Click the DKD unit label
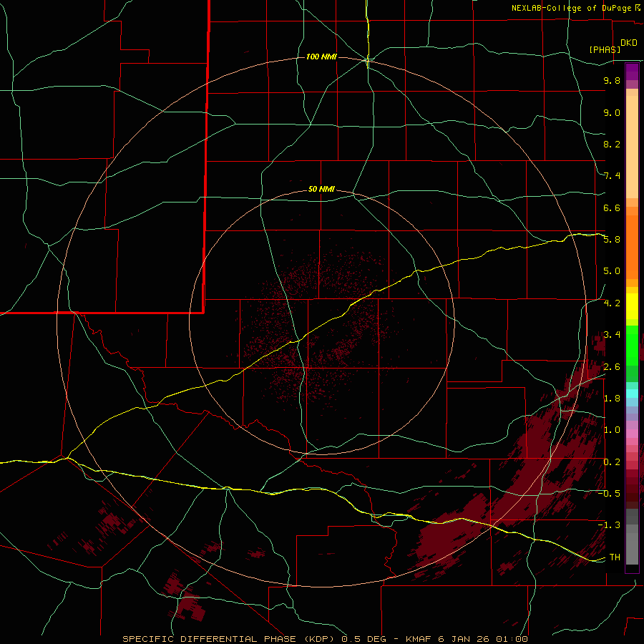 point(628,43)
